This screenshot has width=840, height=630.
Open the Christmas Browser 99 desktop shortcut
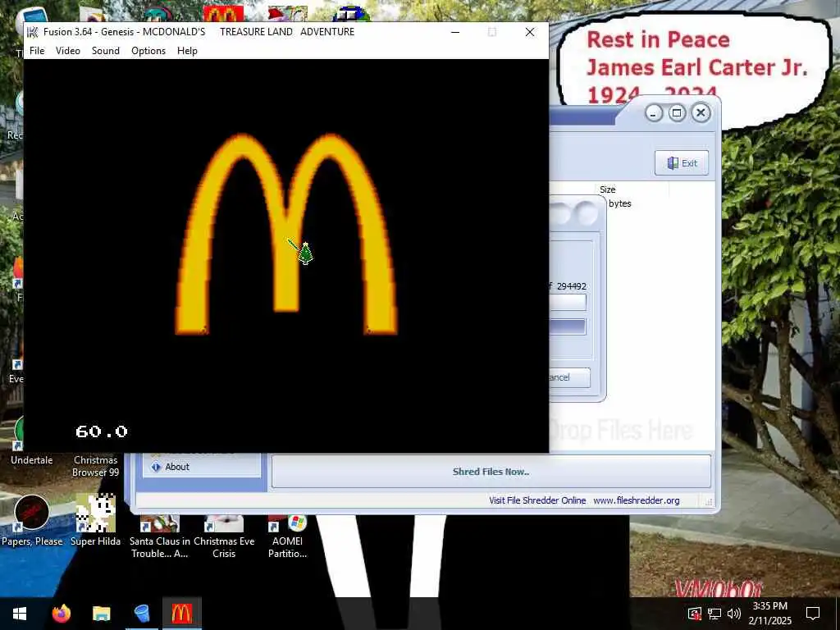tap(95, 466)
